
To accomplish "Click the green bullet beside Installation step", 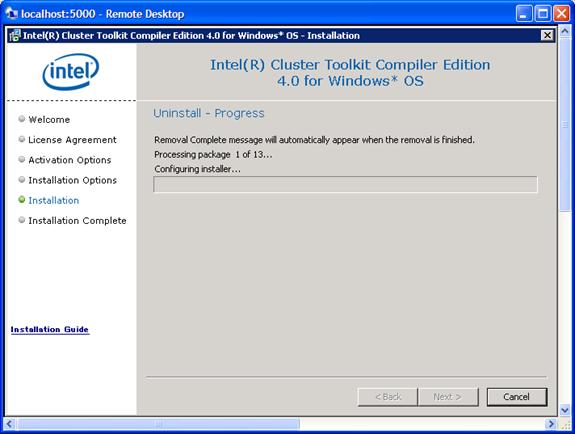I will (x=22, y=199).
